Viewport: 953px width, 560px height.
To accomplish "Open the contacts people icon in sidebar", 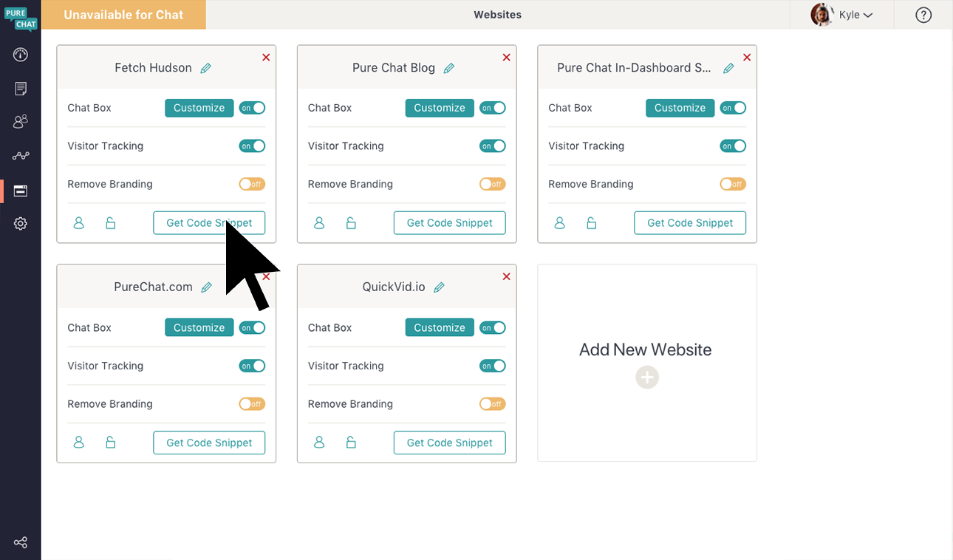I will (x=21, y=121).
